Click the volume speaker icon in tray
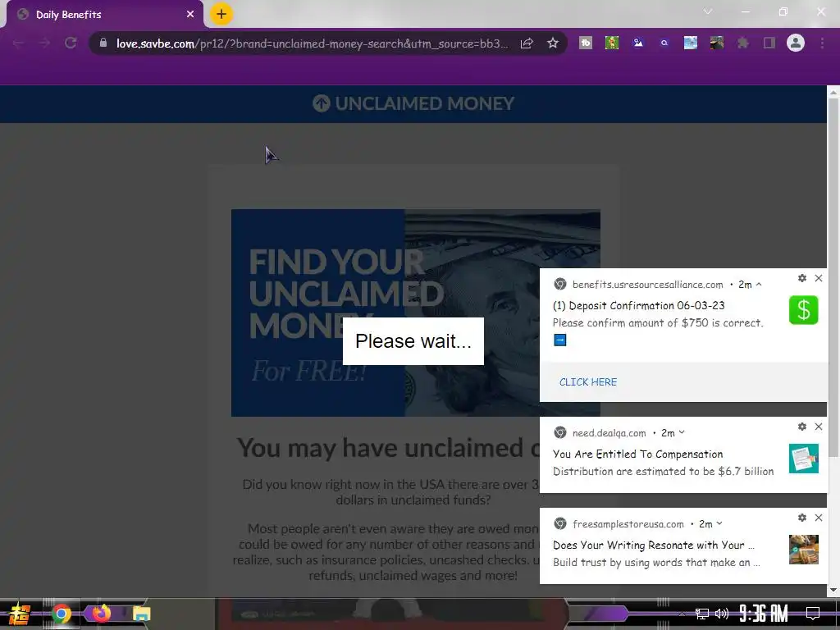The image size is (840, 630). [x=722, y=614]
